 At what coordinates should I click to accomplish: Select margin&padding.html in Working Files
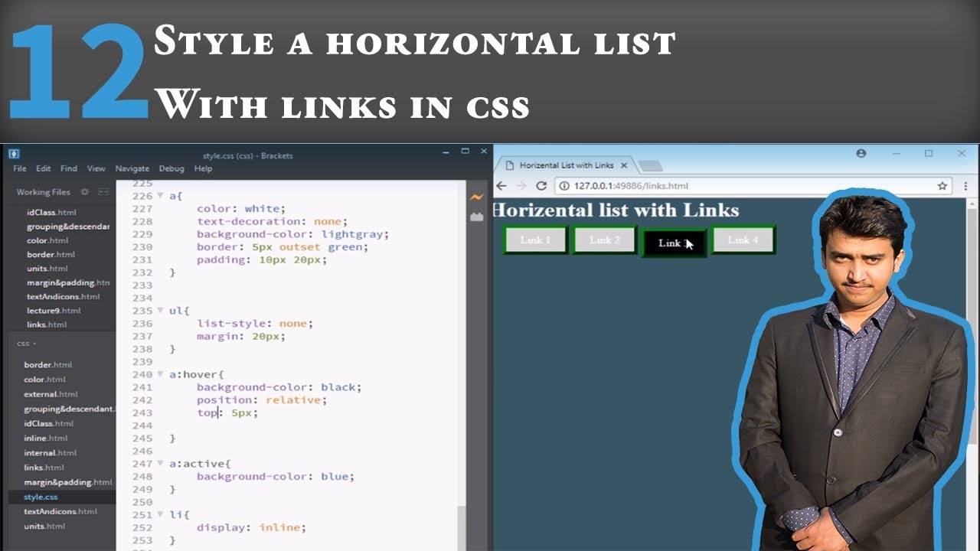coord(68,282)
